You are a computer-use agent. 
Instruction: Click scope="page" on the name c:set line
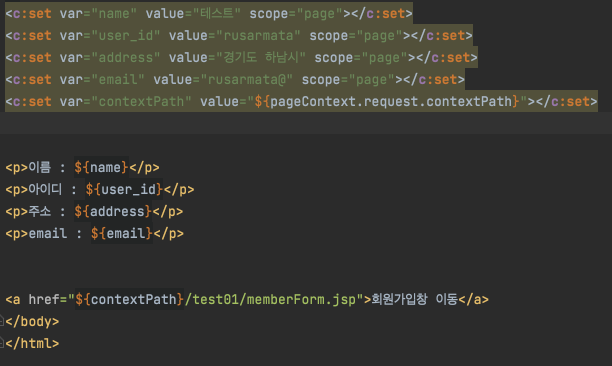pos(296,14)
